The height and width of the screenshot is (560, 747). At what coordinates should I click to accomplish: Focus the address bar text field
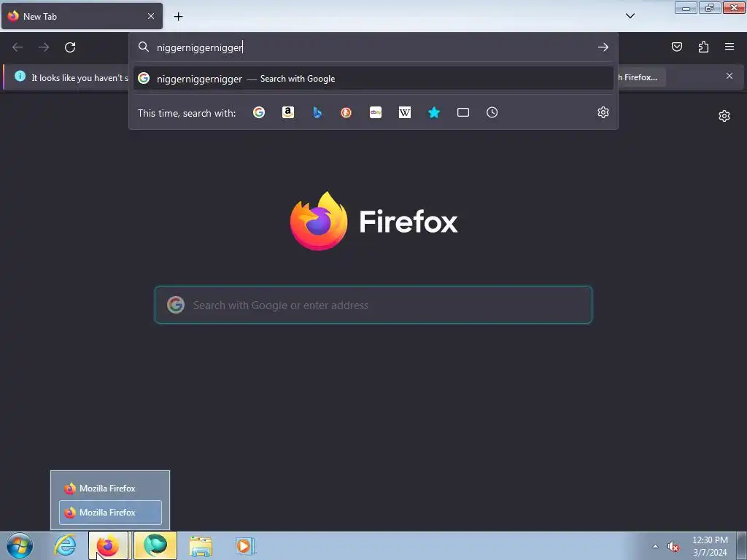tap(373, 47)
